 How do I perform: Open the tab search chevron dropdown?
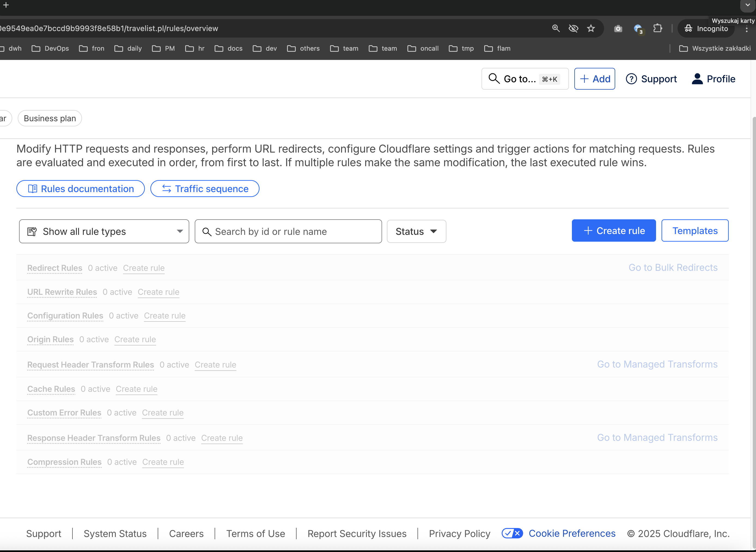748,5
